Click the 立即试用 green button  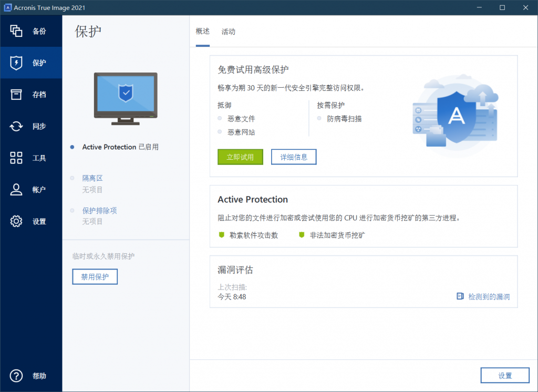240,157
